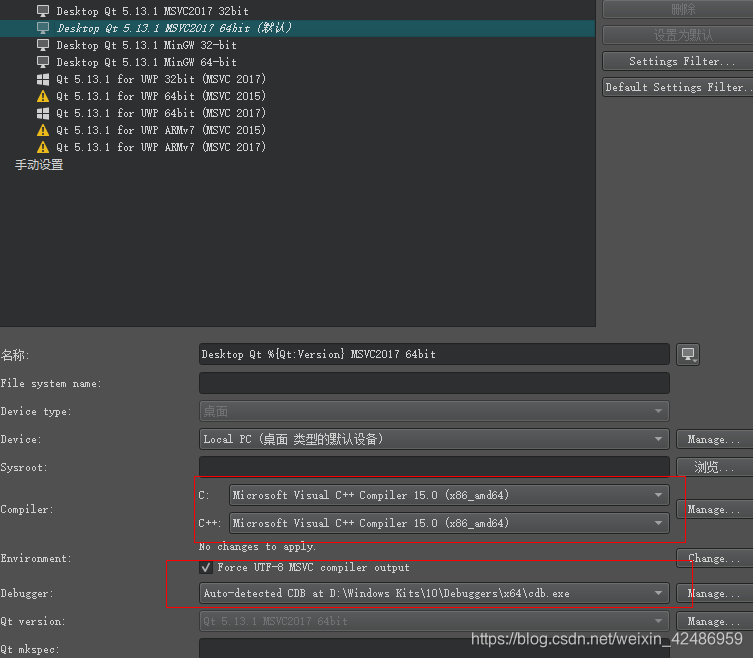Select kit Qt 5.13.1 for UWP ARMv7 (MSVC 2017)

161,147
